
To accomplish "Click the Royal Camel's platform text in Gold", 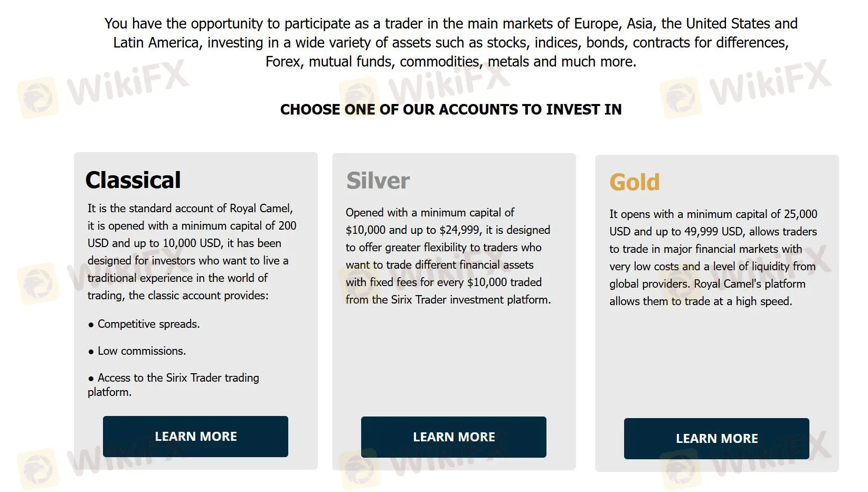I will click(x=749, y=284).
